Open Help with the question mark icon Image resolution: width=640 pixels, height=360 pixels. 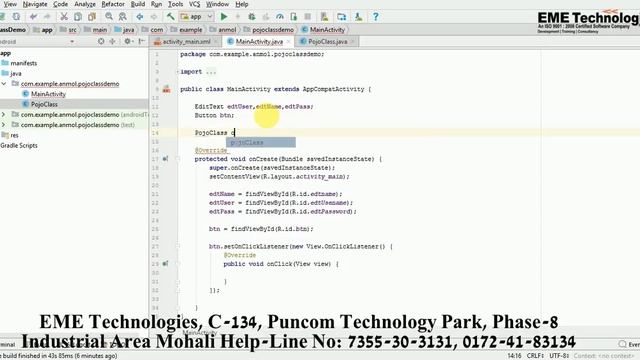pyautogui.click(x=376, y=17)
